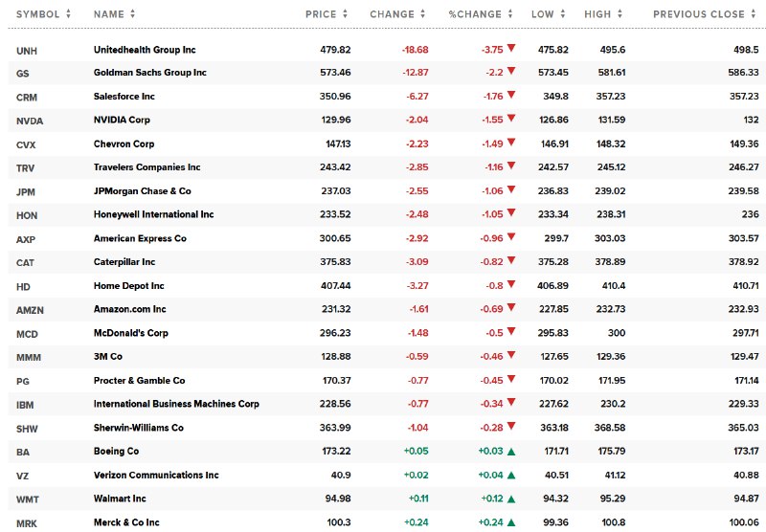Open NVIDIA Corp company link

point(122,120)
